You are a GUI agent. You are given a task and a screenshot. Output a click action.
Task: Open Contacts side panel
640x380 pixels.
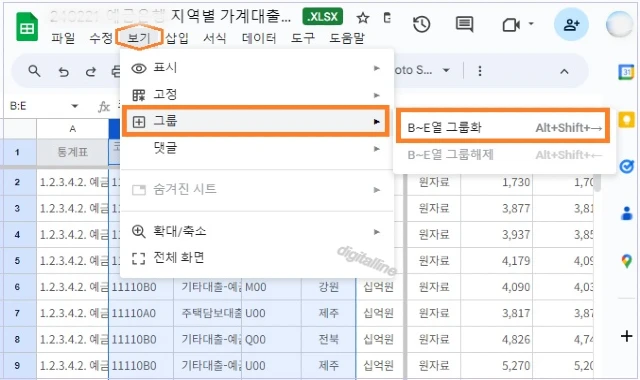(627, 213)
